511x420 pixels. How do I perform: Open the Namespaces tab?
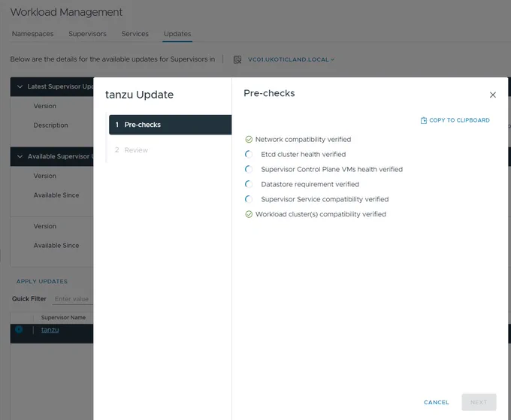pos(32,34)
